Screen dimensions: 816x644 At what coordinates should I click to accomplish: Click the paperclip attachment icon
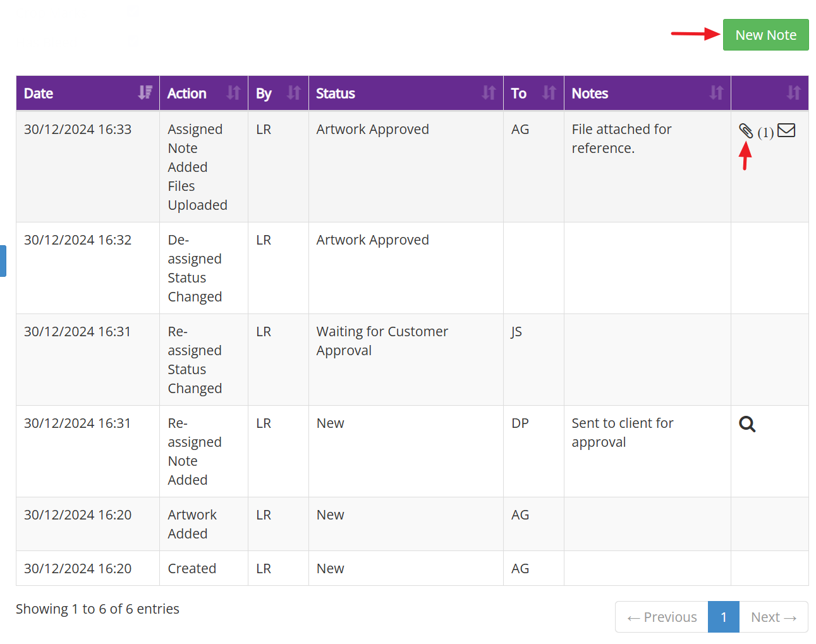click(x=746, y=131)
